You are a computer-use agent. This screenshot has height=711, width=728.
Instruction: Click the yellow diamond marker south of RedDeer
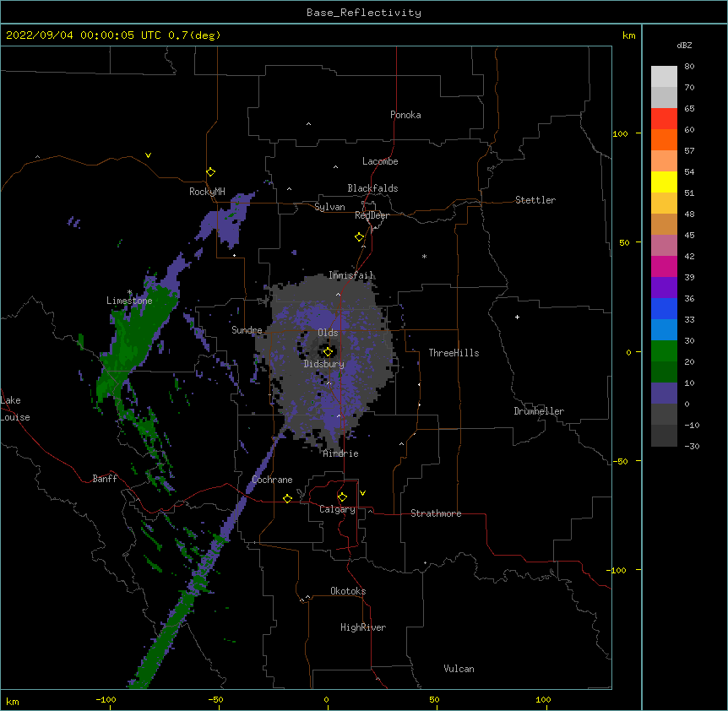360,236
